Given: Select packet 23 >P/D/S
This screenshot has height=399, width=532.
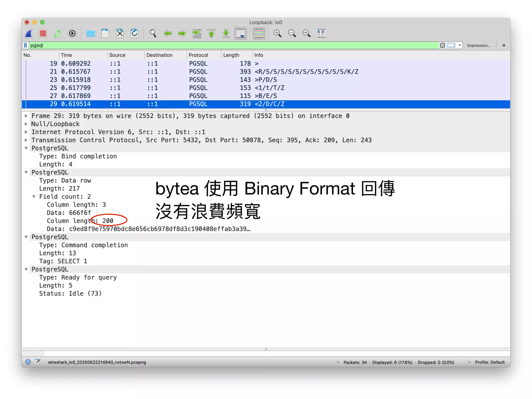Looking at the screenshot, I should coord(266,80).
